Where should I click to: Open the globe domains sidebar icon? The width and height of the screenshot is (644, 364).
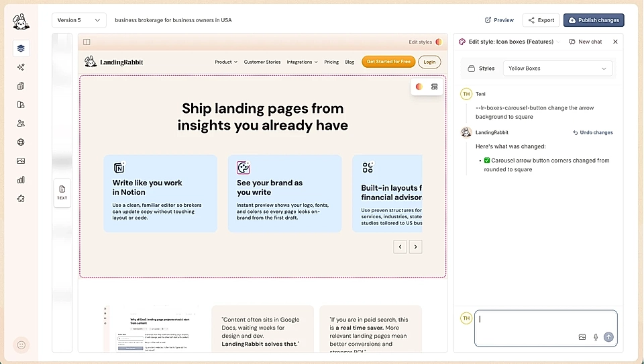[21, 142]
